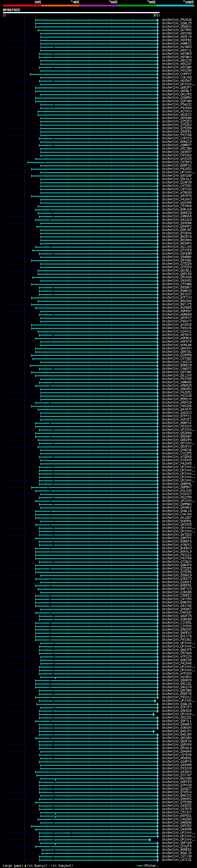Select label UniRef100_P62258
The image size is (197, 868).
coord(177,497)
